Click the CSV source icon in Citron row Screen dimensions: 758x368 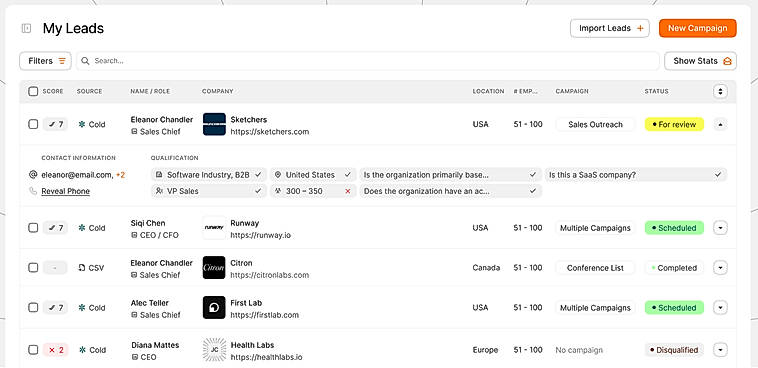pos(82,268)
